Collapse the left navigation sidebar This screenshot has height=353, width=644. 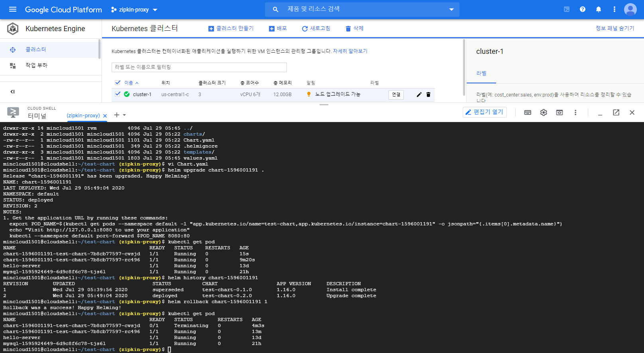click(x=12, y=91)
